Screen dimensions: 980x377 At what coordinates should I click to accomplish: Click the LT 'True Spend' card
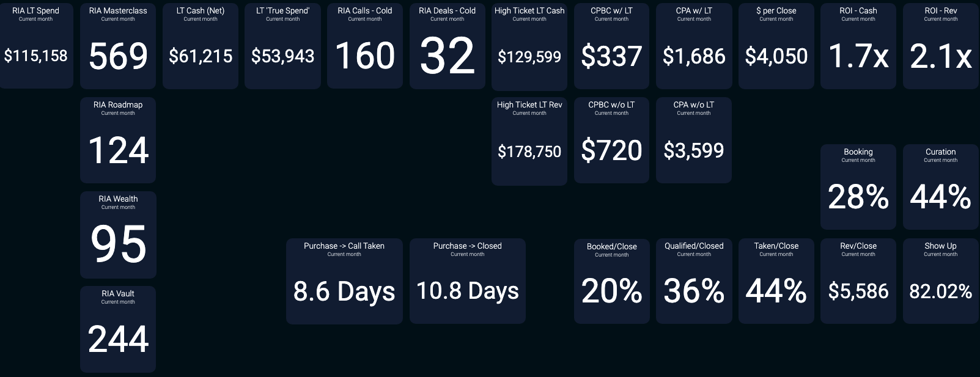[x=282, y=46]
